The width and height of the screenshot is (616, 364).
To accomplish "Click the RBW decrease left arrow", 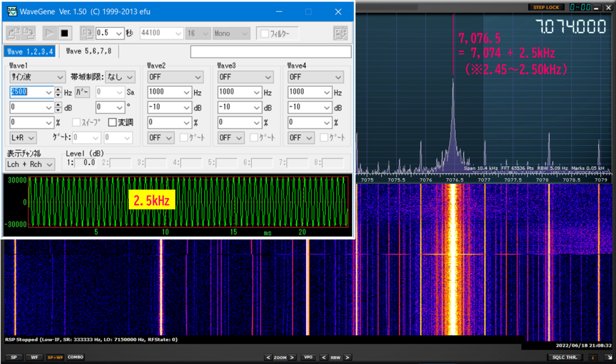I will 324,357.
